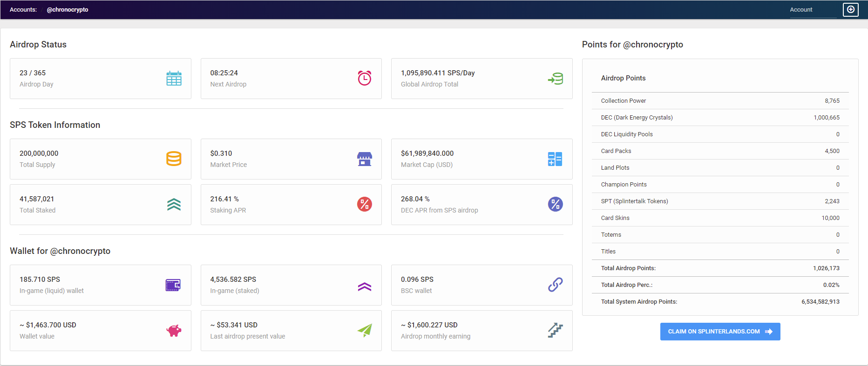Screen dimensions: 868x366
Task: Click the Accounts: label in header
Action: (23, 10)
